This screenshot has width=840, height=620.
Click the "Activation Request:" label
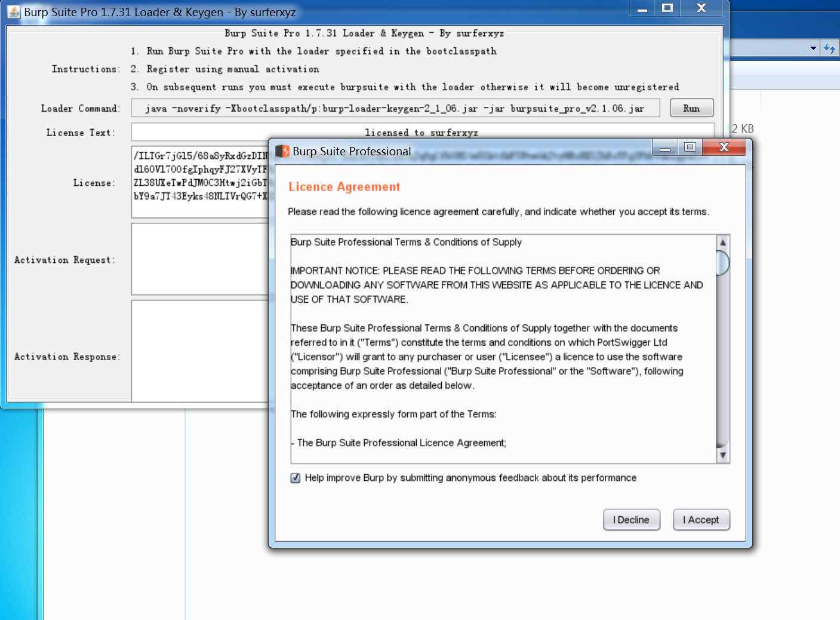tap(64, 260)
